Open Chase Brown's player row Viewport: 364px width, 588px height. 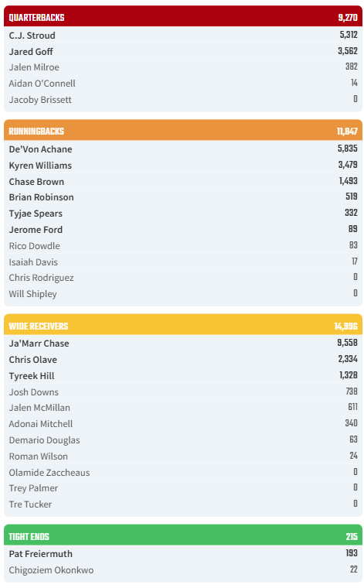pos(183,182)
